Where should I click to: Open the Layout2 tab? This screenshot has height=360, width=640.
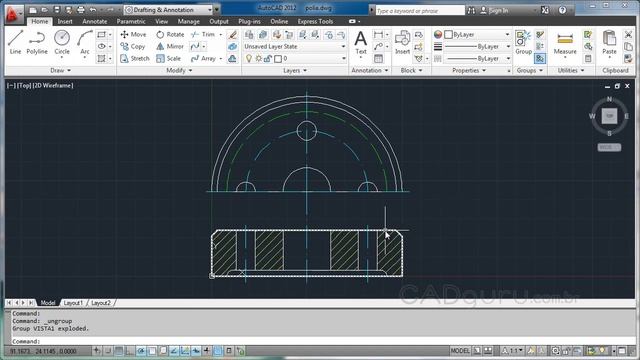pos(101,303)
